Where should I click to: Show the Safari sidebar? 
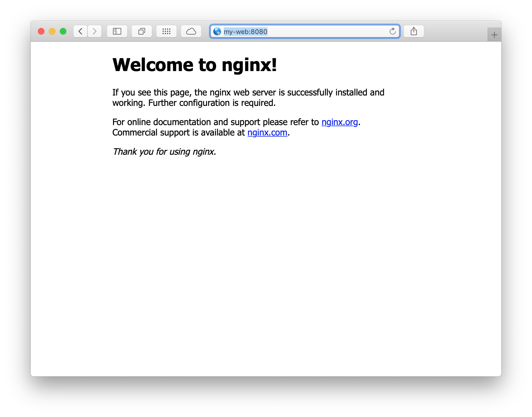pos(117,31)
